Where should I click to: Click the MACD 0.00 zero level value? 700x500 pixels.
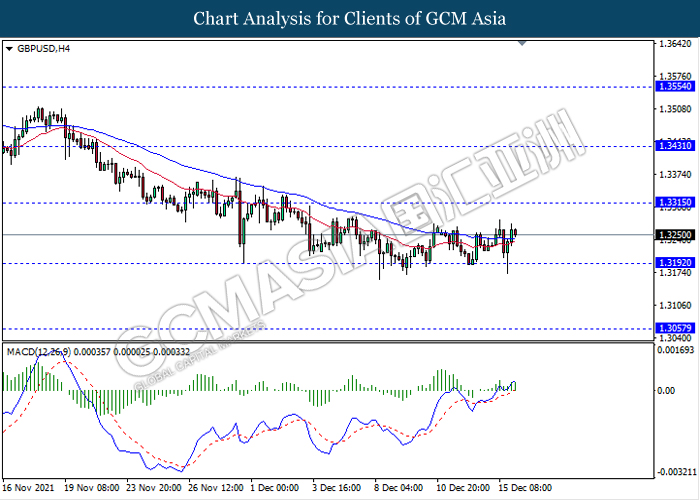(667, 391)
